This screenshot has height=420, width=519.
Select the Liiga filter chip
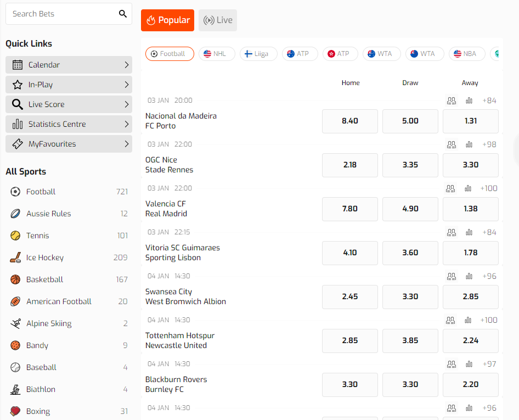258,54
